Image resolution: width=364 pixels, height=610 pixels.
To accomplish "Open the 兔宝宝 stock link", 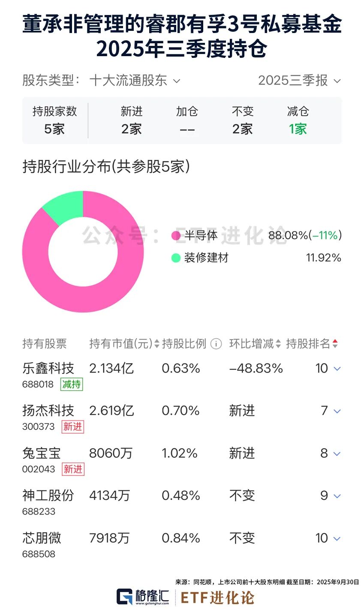I will click(42, 453).
